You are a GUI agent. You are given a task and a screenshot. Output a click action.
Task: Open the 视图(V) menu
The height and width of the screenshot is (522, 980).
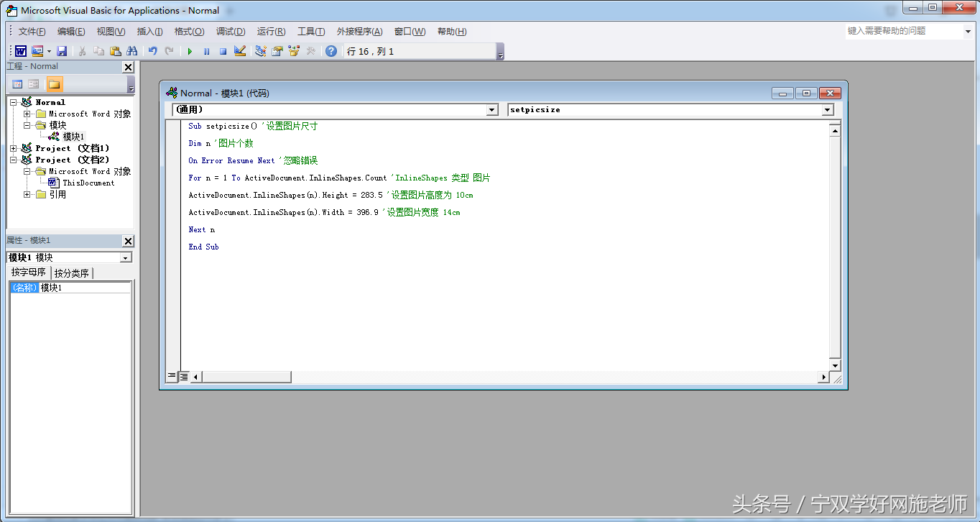111,32
